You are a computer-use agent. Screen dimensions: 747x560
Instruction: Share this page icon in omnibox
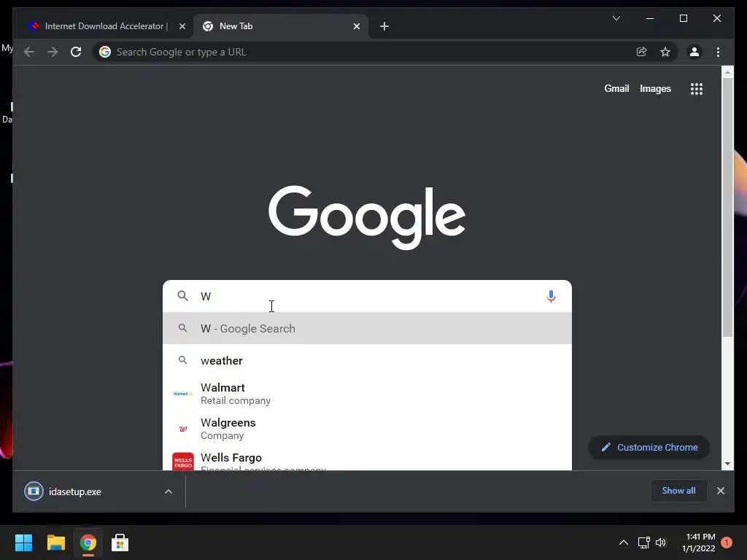(642, 52)
